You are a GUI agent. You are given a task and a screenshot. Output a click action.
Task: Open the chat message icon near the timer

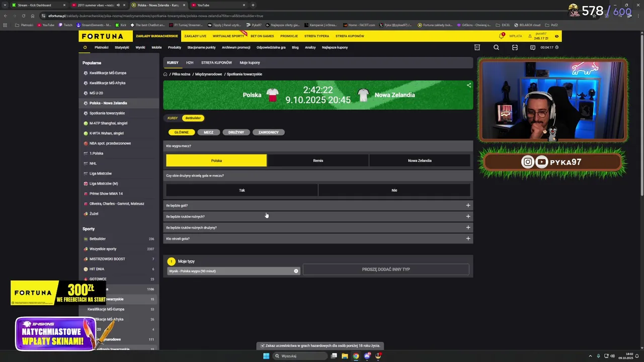pos(532,47)
